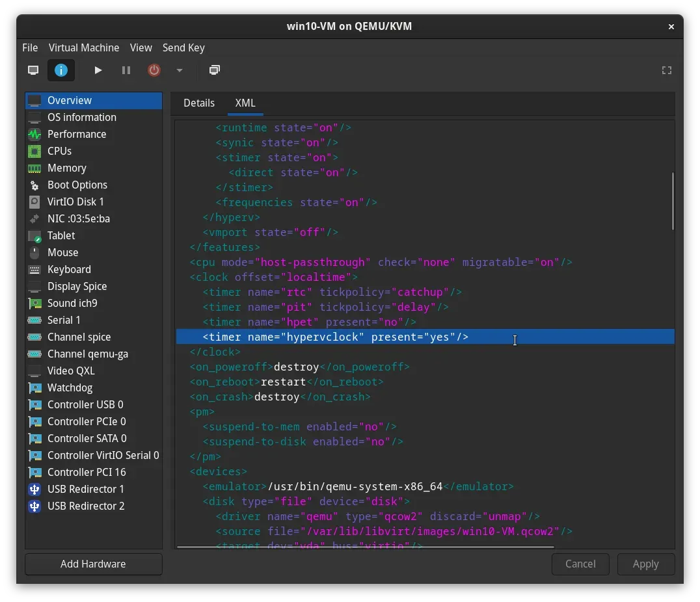Click the timer name rtc line
This screenshot has width=700, height=602.
(332, 293)
